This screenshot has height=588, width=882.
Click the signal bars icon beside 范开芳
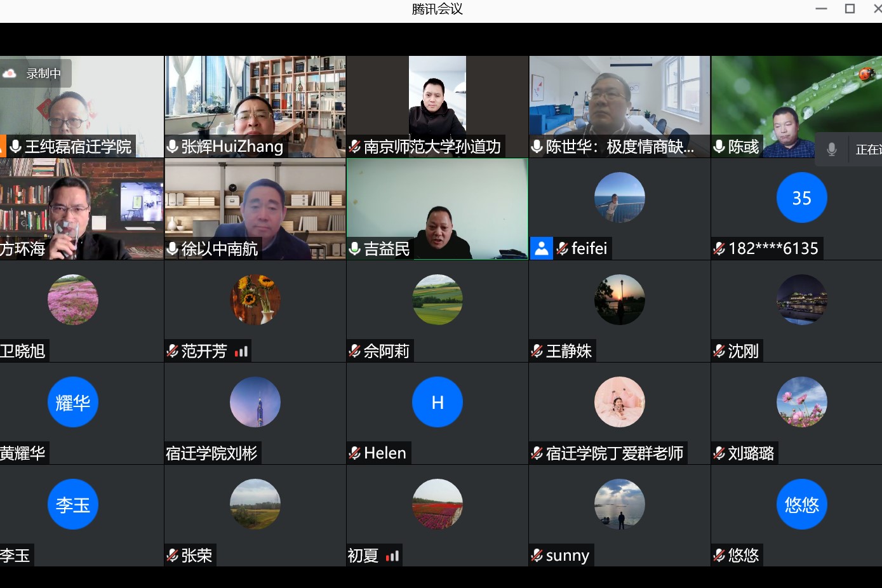click(x=241, y=351)
